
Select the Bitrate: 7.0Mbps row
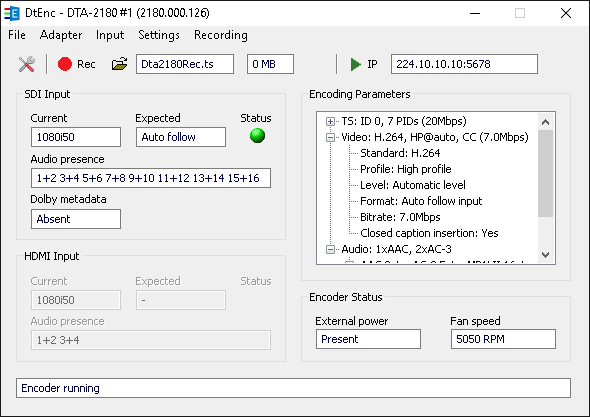(400, 217)
